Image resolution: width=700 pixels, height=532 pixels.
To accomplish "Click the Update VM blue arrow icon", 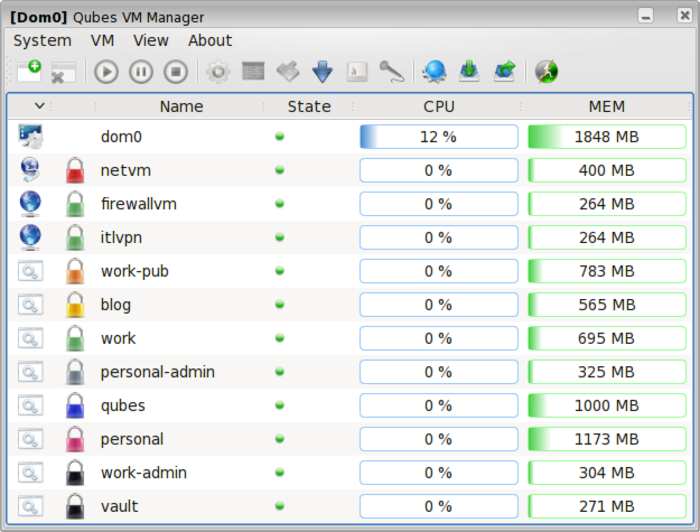I will tap(322, 71).
